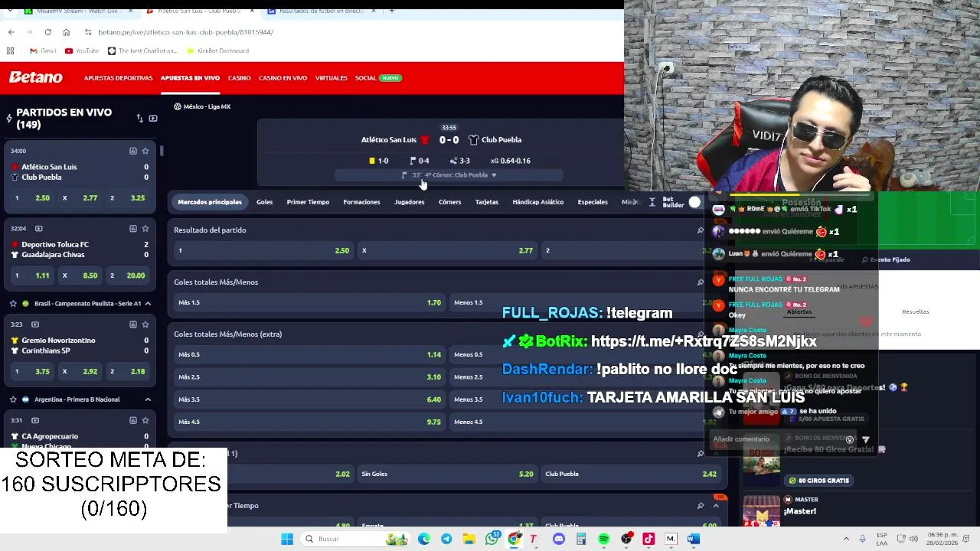Open Virtuales menu item

[x=332, y=78]
